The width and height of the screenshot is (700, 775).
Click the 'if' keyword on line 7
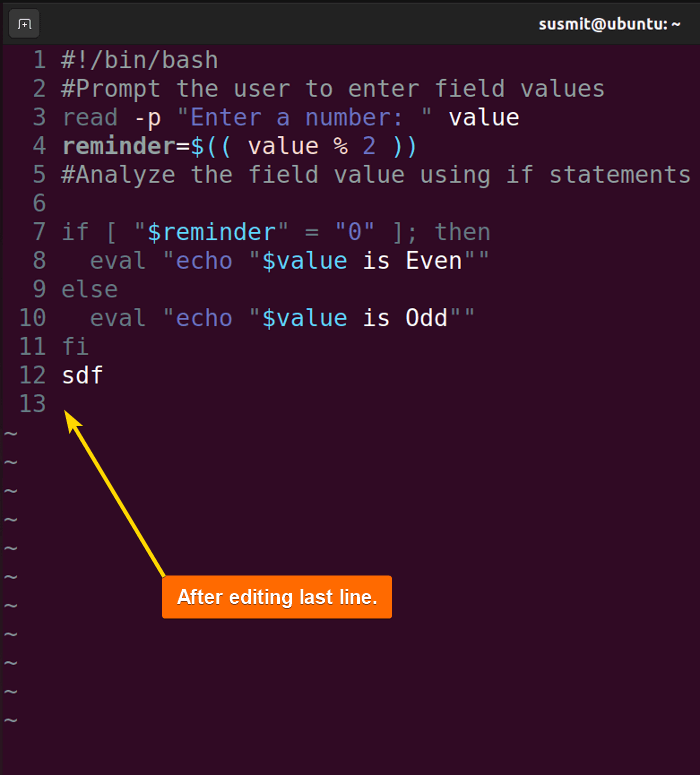[75, 232]
